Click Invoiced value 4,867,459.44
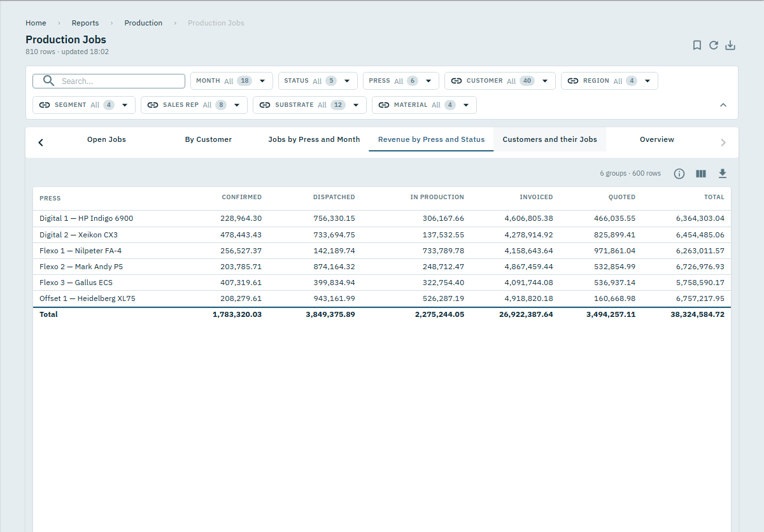The image size is (764, 532). coord(529,267)
